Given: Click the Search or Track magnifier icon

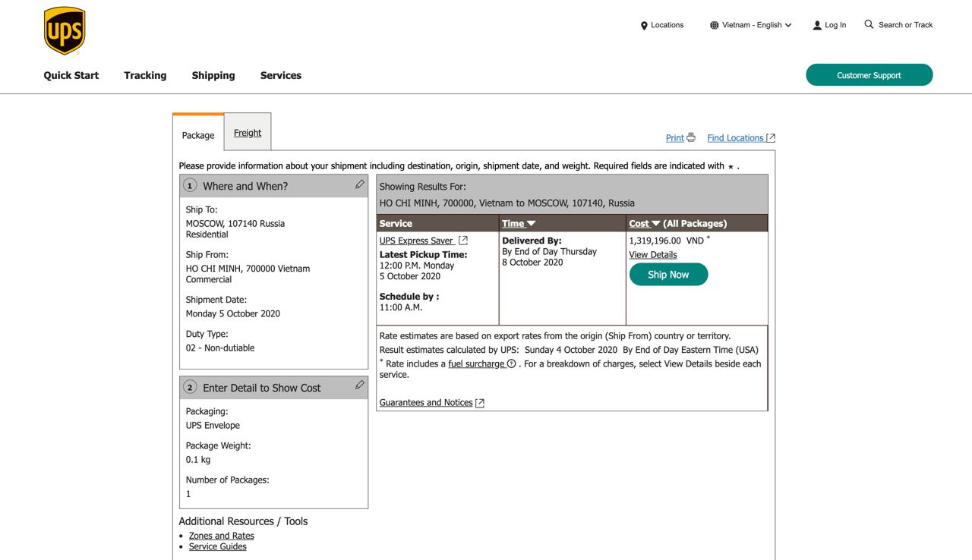Looking at the screenshot, I should point(869,24).
